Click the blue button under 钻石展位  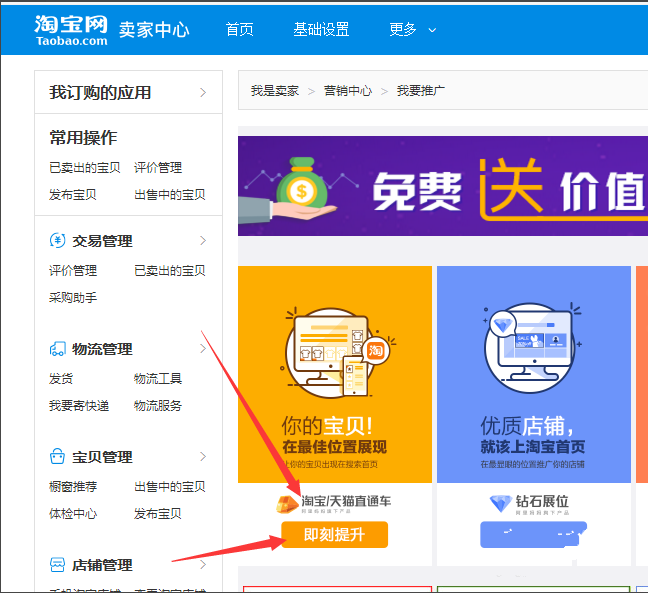[x=534, y=534]
